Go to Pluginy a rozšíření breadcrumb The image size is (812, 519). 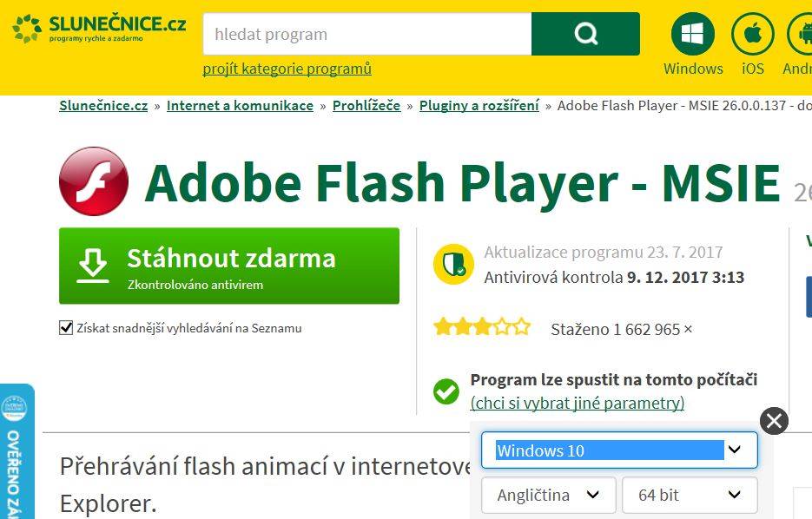pos(479,106)
